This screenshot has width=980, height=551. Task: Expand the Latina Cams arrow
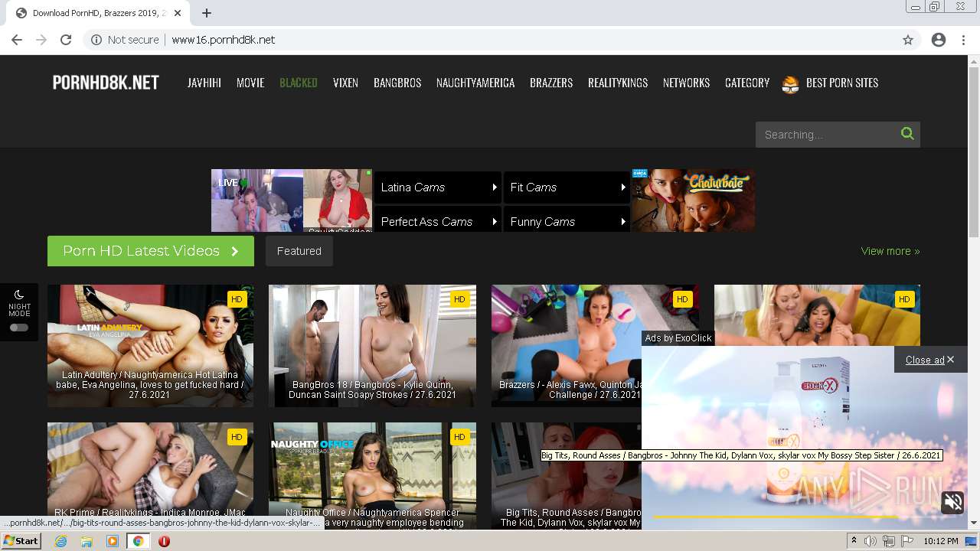pos(495,187)
